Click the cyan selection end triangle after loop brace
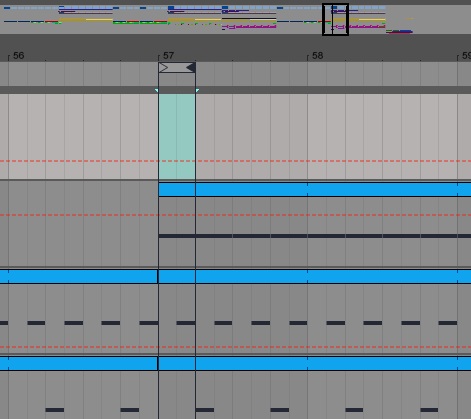The height and width of the screenshot is (419, 471). click(197, 90)
